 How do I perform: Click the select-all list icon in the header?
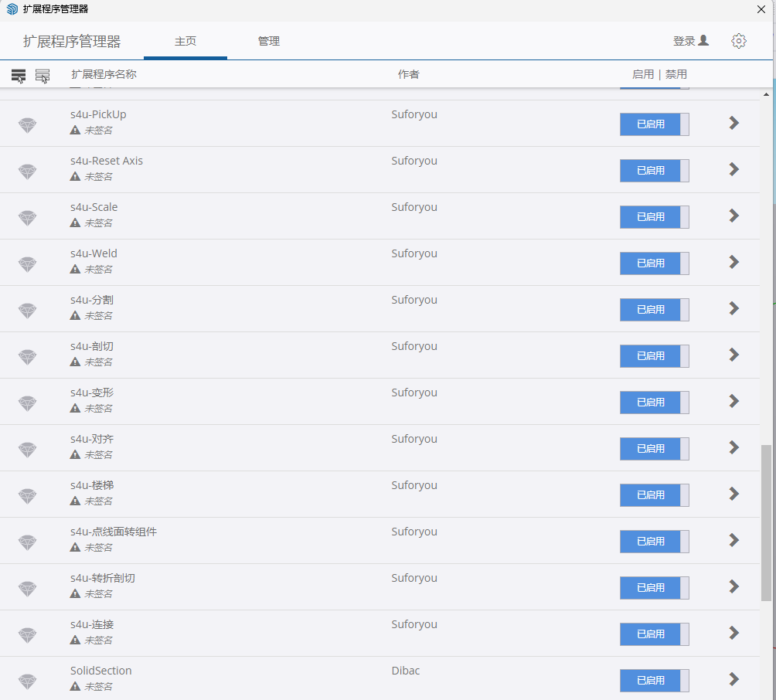(19, 75)
